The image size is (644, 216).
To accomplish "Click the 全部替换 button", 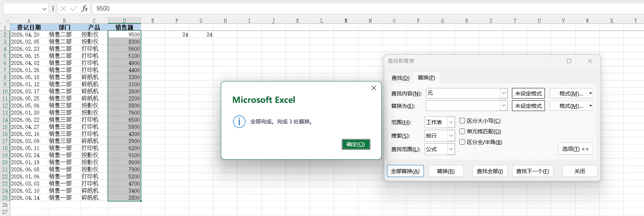I will tap(405, 171).
